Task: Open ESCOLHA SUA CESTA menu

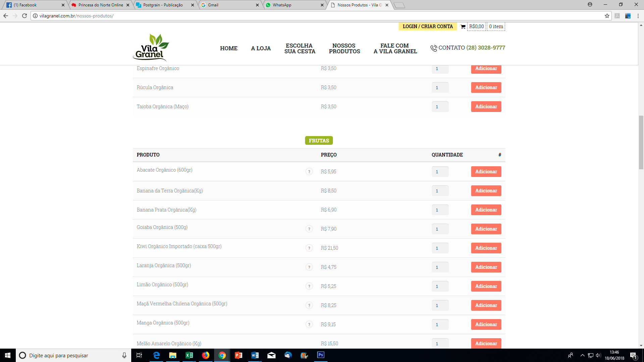Action: click(x=300, y=48)
